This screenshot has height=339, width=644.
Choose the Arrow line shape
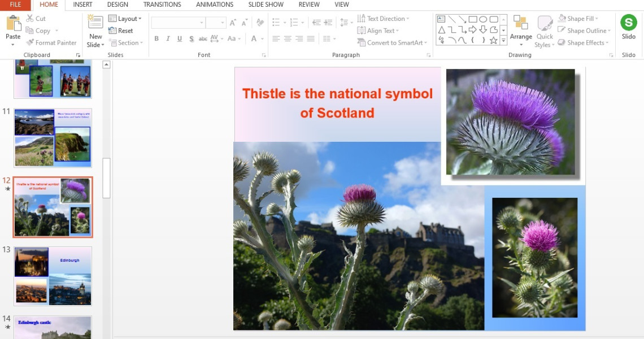(462, 19)
